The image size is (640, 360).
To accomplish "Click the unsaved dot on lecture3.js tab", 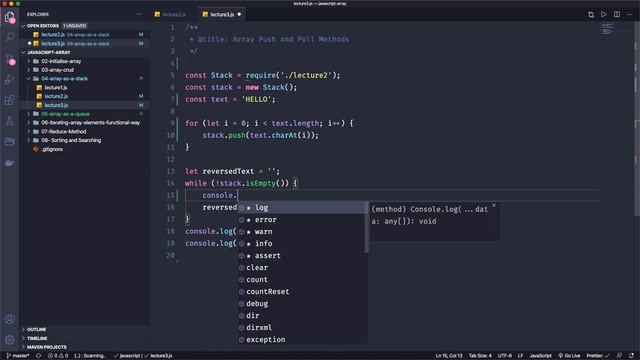I will click(x=239, y=14).
